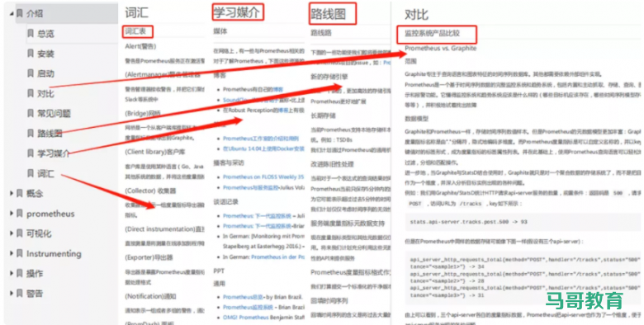Open the 可视化 sidebar entry
The image size is (644, 325).
39,233
